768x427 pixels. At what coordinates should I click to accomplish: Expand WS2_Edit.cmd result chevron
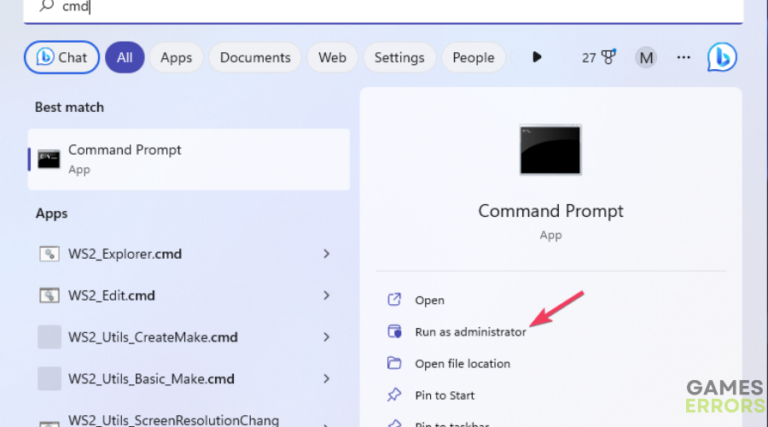click(326, 295)
